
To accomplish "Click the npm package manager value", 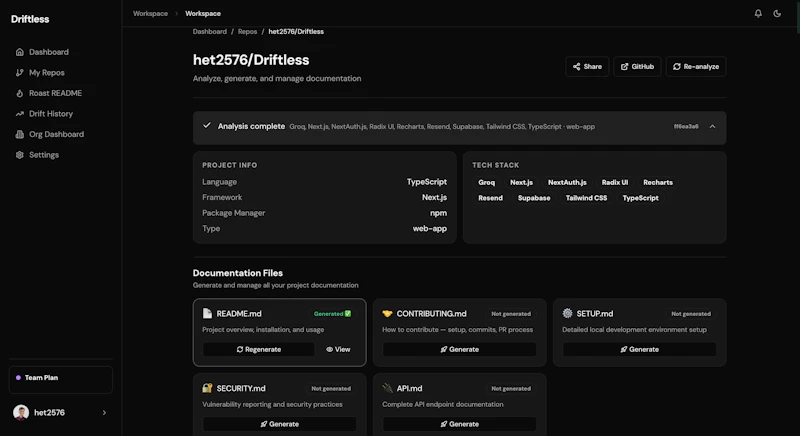I will pyautogui.click(x=438, y=213).
